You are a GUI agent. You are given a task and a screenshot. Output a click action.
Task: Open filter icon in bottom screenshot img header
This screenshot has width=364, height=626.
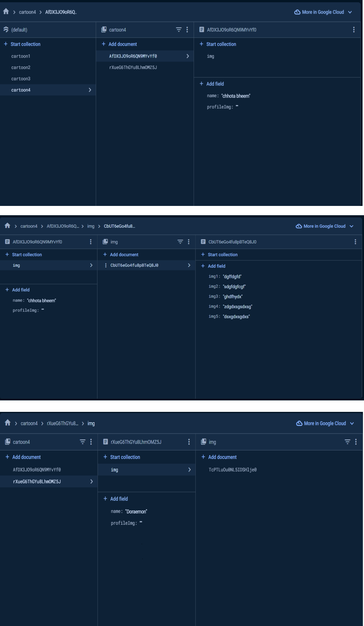[x=347, y=442]
